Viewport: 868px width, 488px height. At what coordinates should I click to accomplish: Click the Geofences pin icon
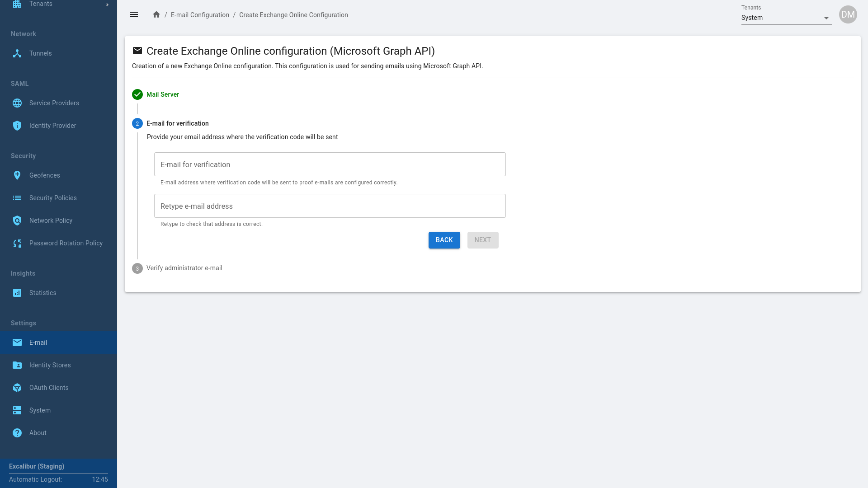(17, 175)
